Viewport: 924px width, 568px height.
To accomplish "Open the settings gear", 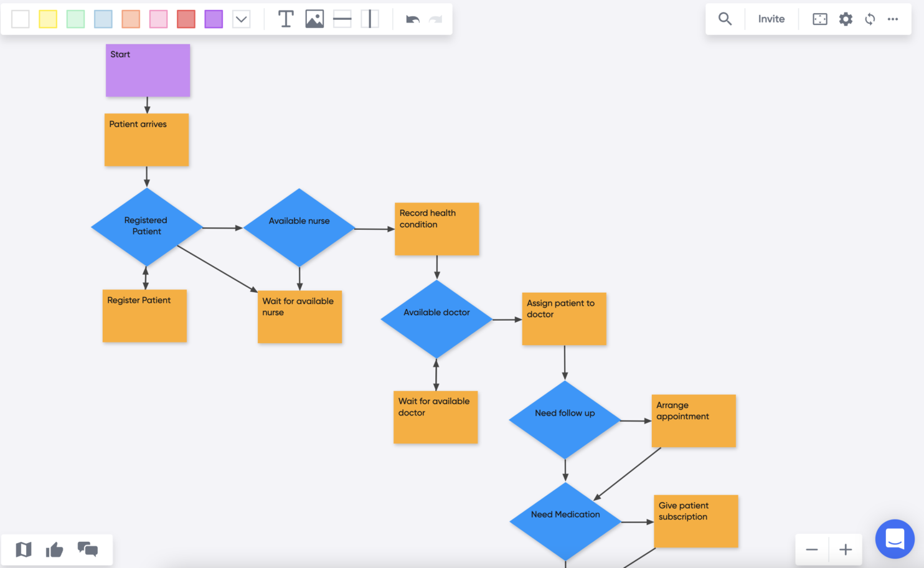I will [x=845, y=19].
